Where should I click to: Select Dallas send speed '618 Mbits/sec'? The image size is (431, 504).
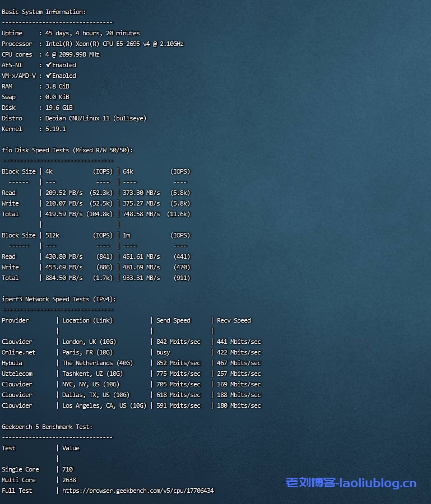click(178, 395)
